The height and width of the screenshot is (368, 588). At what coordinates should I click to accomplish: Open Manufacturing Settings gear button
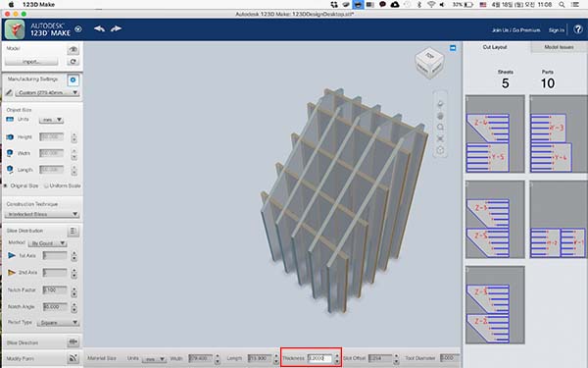pos(73,79)
